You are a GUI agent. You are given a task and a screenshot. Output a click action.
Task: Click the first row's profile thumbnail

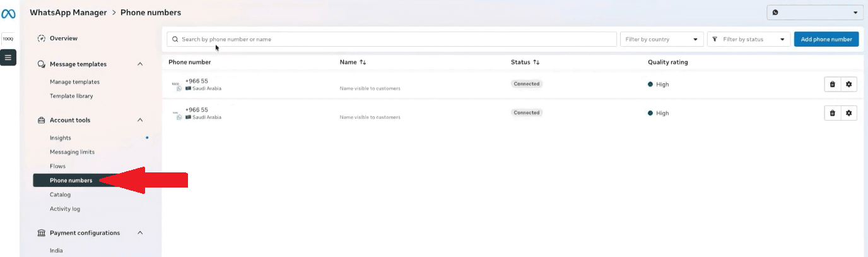click(x=175, y=84)
